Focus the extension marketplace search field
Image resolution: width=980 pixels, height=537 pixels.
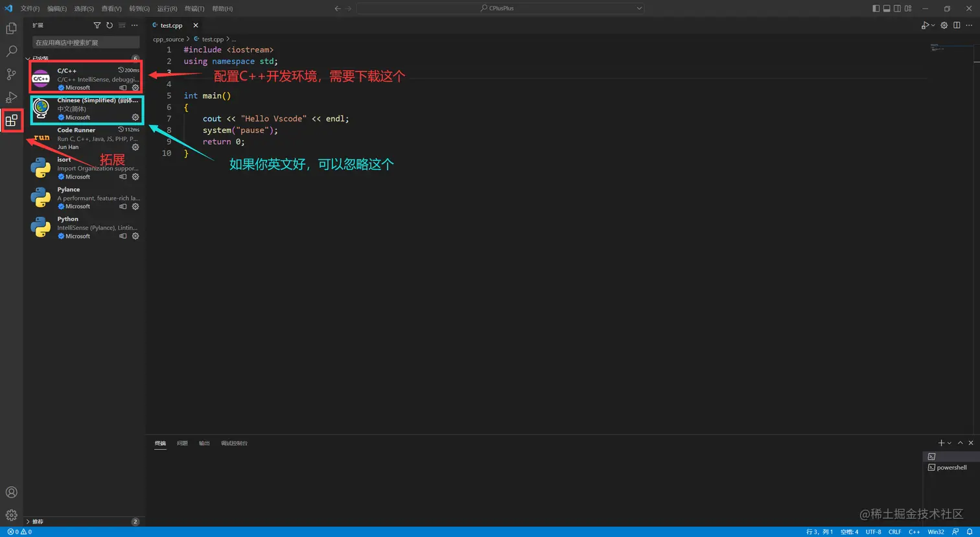pyautogui.click(x=86, y=42)
